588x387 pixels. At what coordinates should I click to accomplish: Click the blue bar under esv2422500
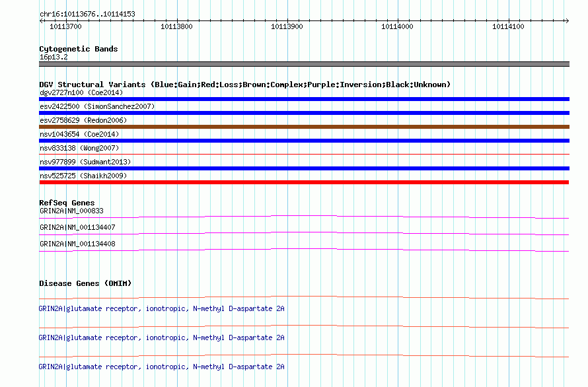pos(304,113)
